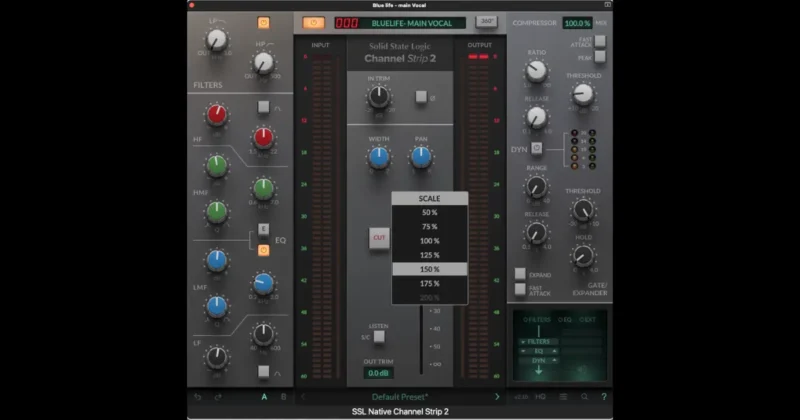Select 175 % in Scale menu
The width and height of the screenshot is (800, 420).
[x=430, y=284]
